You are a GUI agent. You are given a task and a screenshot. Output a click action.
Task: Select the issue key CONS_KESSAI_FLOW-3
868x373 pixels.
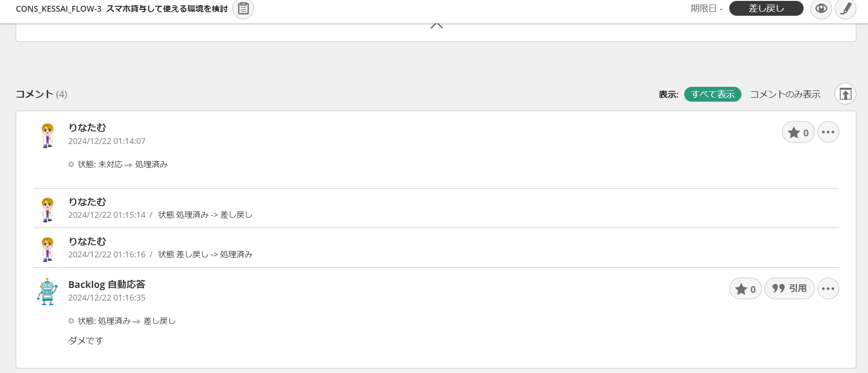pos(58,9)
